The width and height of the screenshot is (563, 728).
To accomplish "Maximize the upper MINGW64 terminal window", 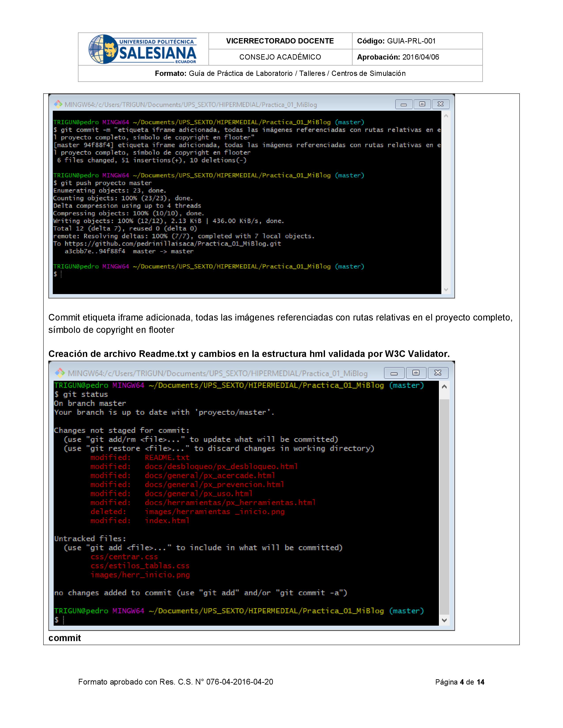I will point(422,104).
